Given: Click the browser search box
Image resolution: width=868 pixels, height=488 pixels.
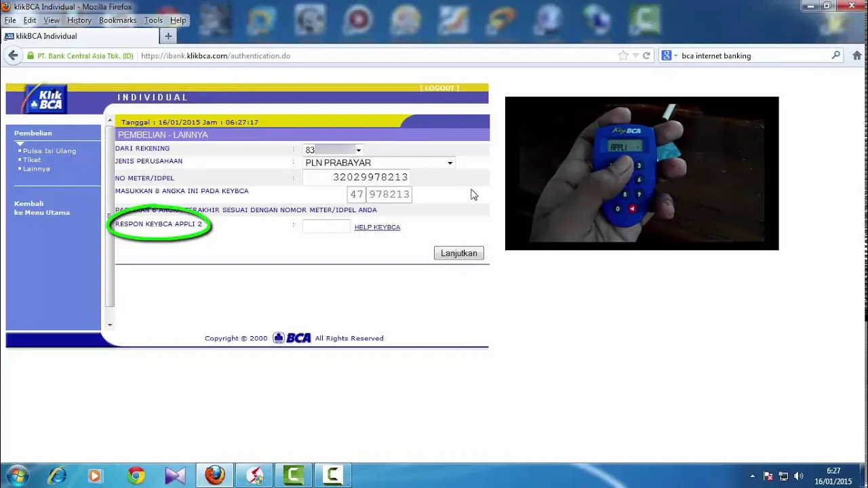Looking at the screenshot, I should click(x=753, y=56).
